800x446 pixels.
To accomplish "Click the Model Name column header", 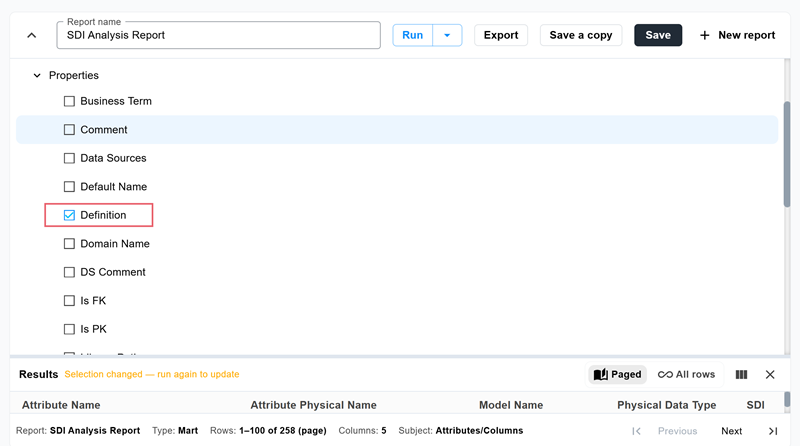I will (511, 405).
